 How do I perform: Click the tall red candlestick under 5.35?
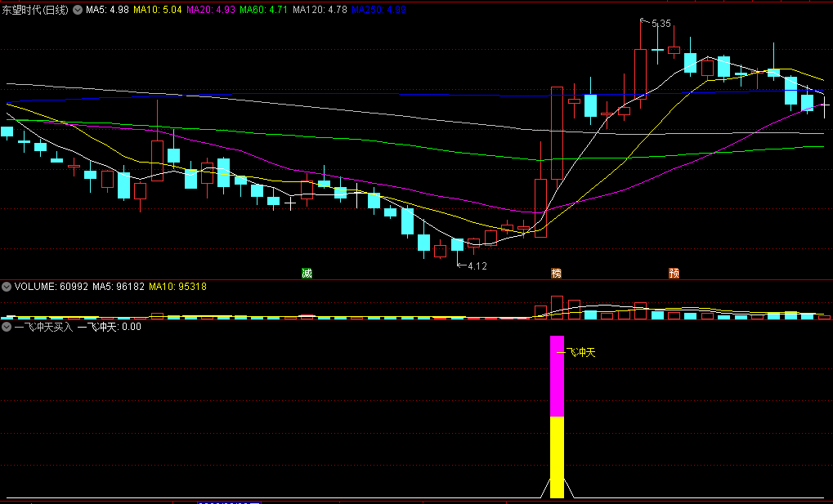tap(641, 74)
